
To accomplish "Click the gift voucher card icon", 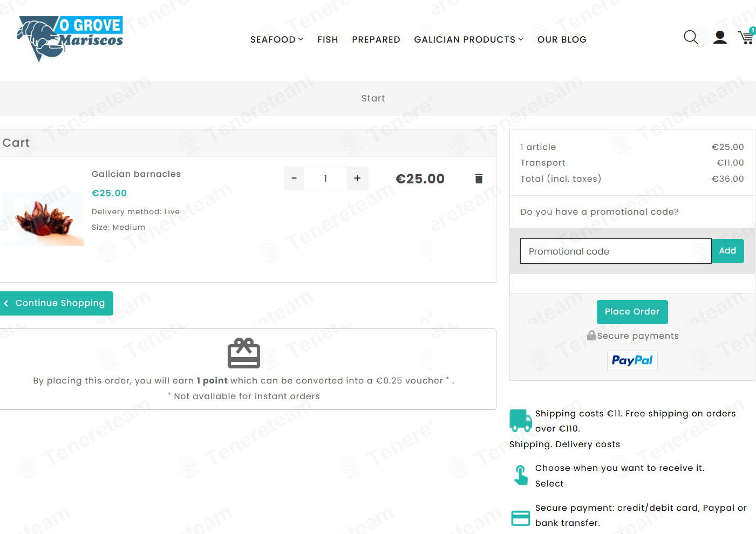I will (x=244, y=353).
